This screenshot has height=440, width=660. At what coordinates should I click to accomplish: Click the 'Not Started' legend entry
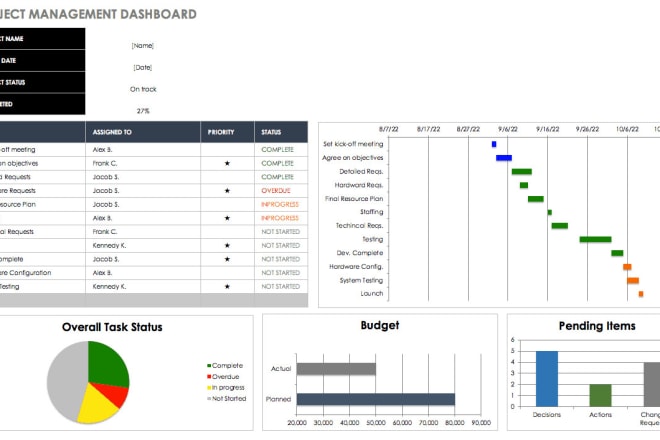pyautogui.click(x=226, y=398)
